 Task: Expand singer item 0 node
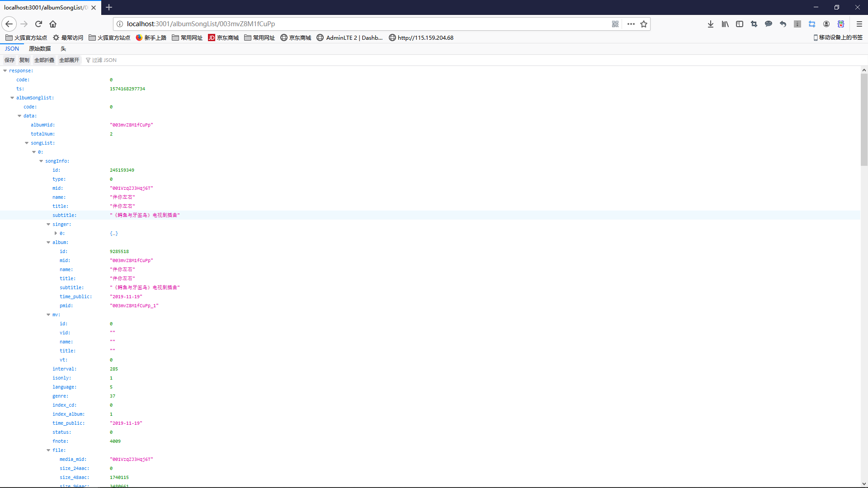click(56, 233)
